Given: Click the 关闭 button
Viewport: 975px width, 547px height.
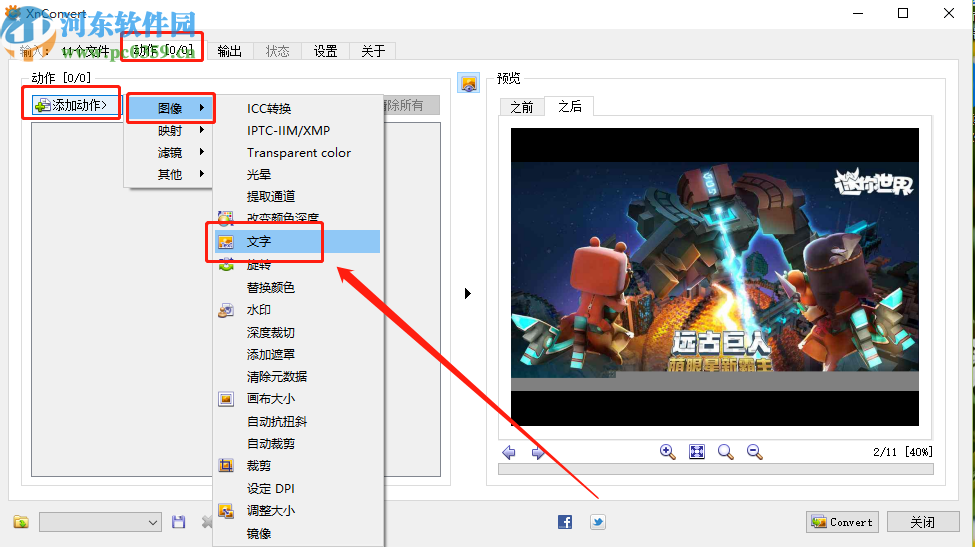Looking at the screenshot, I should (922, 522).
